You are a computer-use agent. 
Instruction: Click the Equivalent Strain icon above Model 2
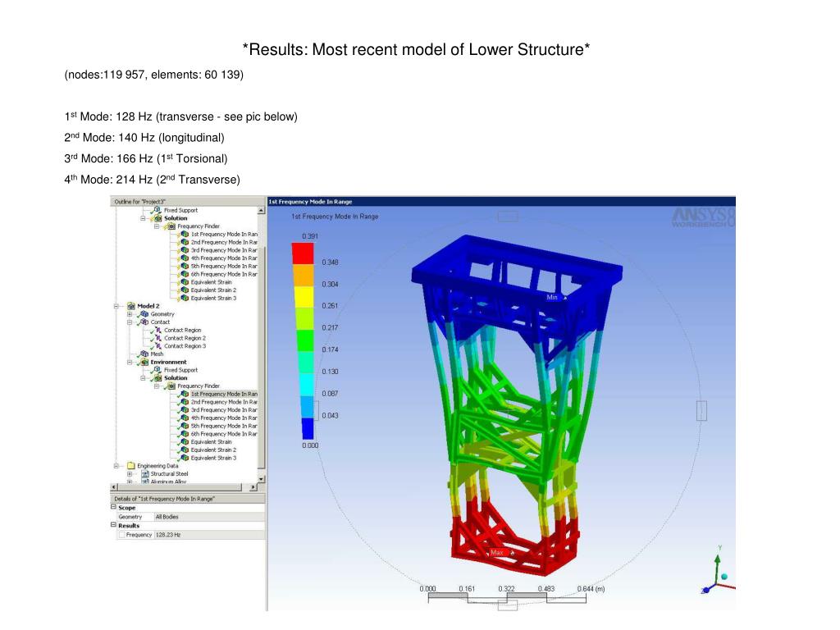185,282
